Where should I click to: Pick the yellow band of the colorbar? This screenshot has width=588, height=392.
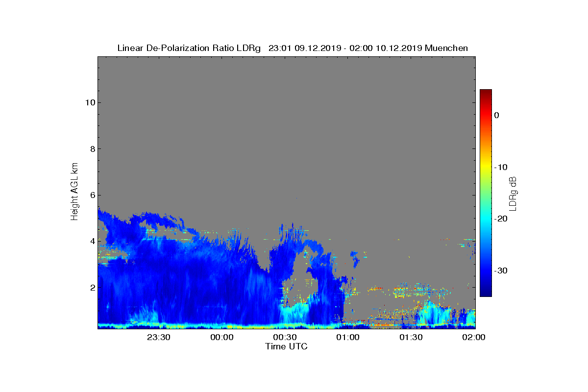[x=486, y=167]
